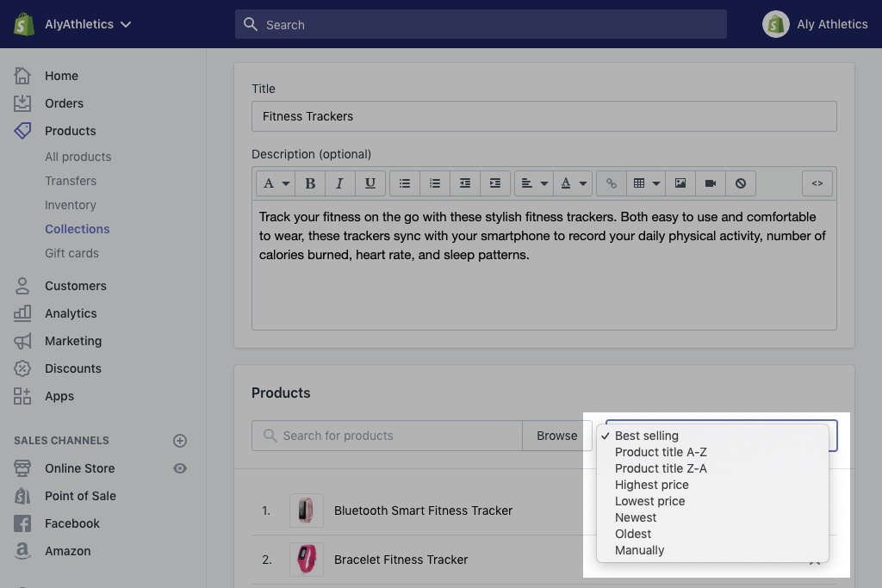The height and width of the screenshot is (588, 882).
Task: Click the Search for products field
Action: click(x=388, y=436)
